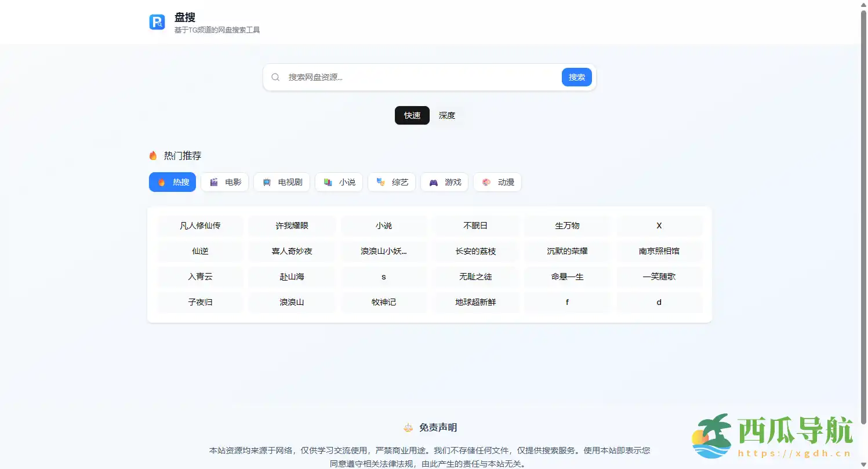Select the 动漫 category palette icon
This screenshot has height=469, width=868.
pyautogui.click(x=486, y=182)
